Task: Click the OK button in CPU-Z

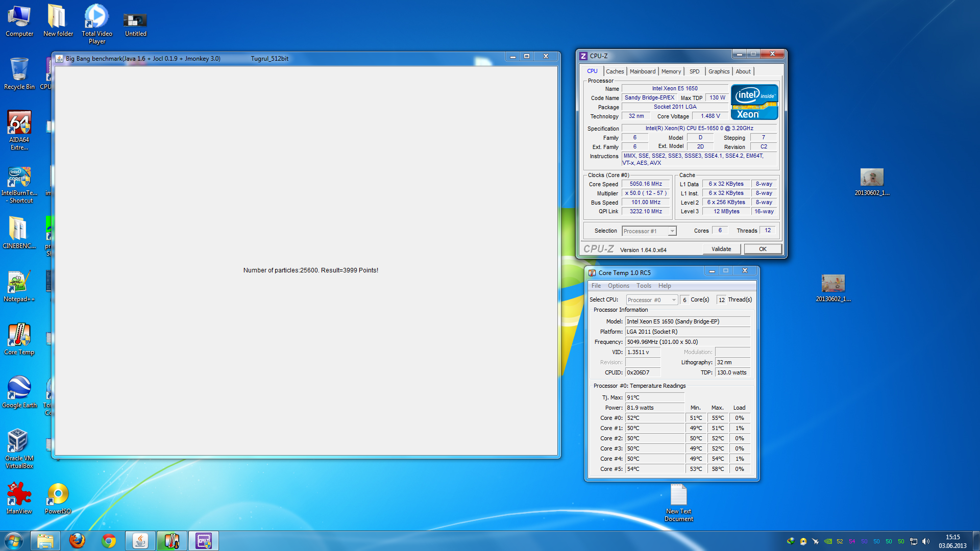Action: pyautogui.click(x=763, y=249)
